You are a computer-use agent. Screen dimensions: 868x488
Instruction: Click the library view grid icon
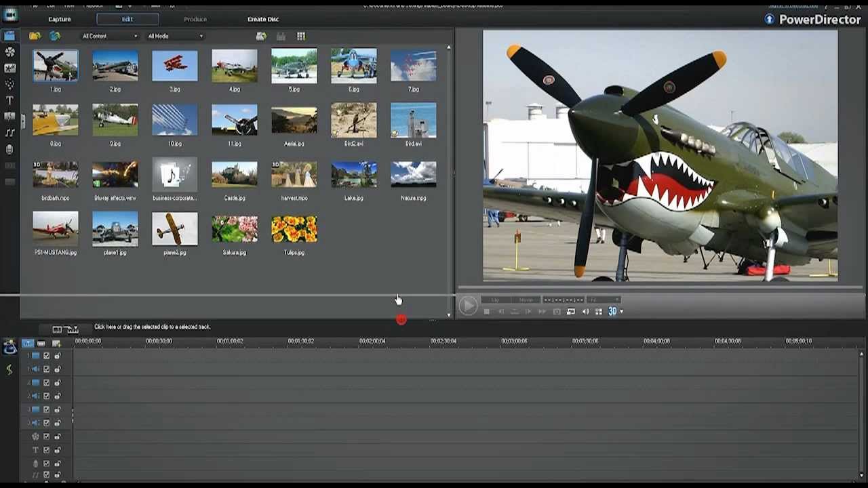pos(300,36)
